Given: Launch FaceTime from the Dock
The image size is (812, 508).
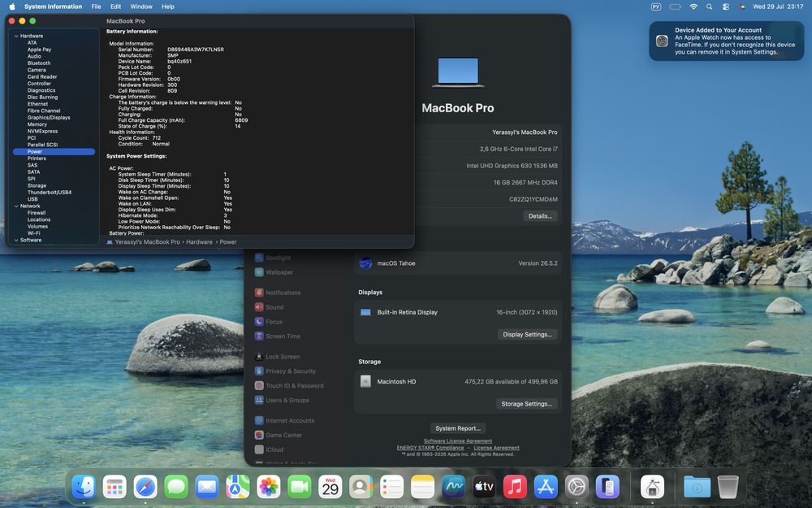Looking at the screenshot, I should [x=300, y=487].
